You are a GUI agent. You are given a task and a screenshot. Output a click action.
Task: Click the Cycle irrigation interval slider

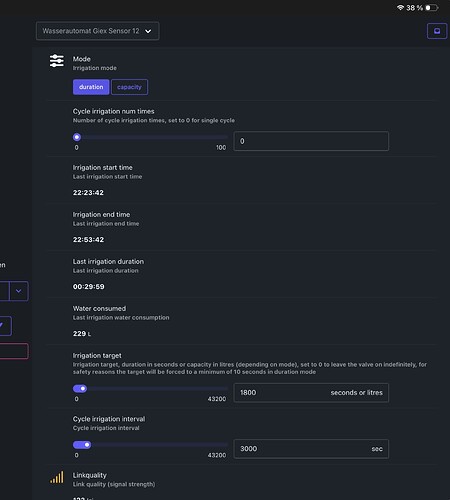(150, 445)
